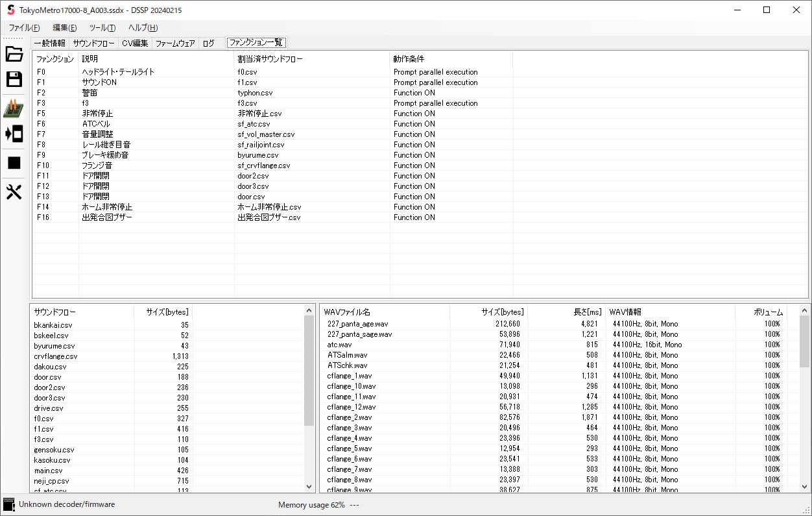812x516 pixels.
Task: Sort by the 動作条件 column header
Action: pos(409,59)
